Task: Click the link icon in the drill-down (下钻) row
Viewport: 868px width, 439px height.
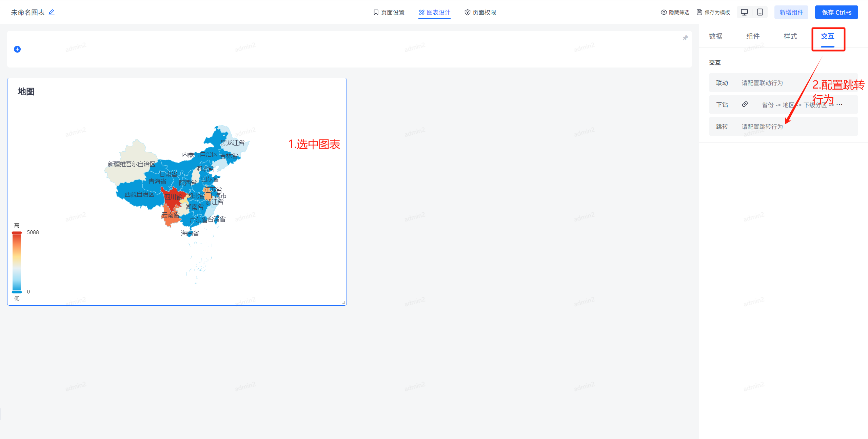Action: click(x=745, y=104)
